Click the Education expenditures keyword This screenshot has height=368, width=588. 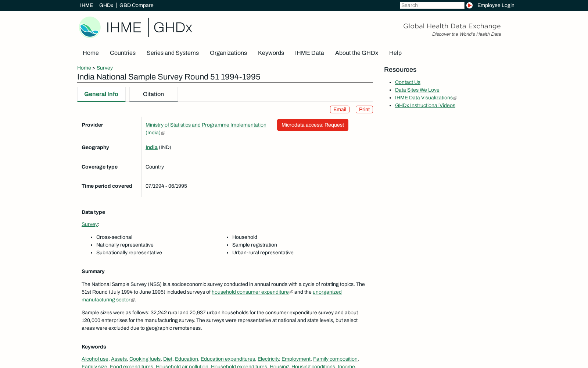[x=228, y=359]
